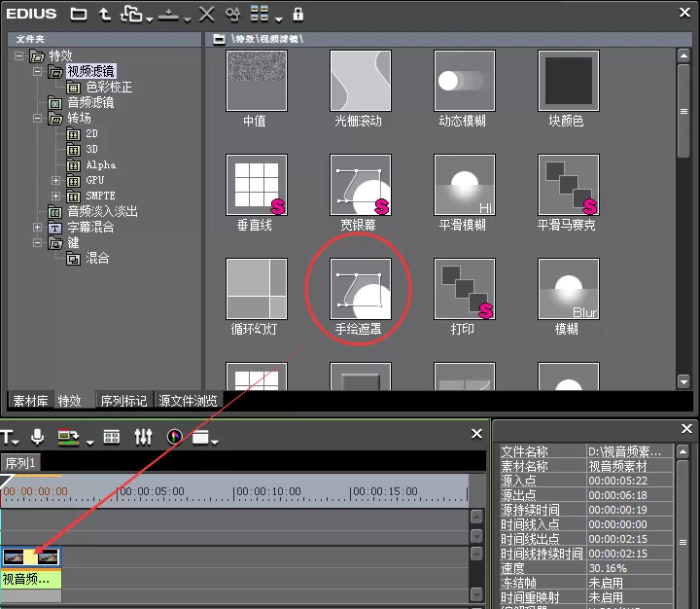Screen dimensions: 700x609
Task: Open the vectorscope color wheel icon
Action: point(175,437)
